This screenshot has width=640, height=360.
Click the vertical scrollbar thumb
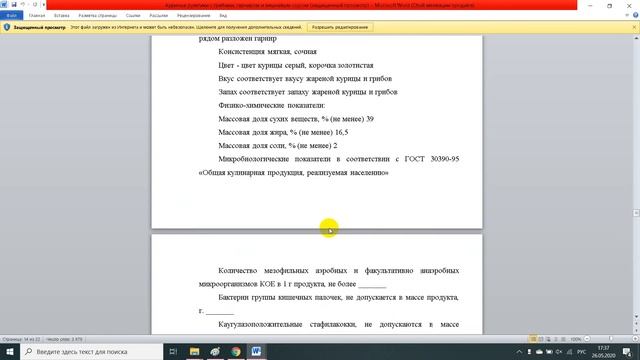coord(636,213)
